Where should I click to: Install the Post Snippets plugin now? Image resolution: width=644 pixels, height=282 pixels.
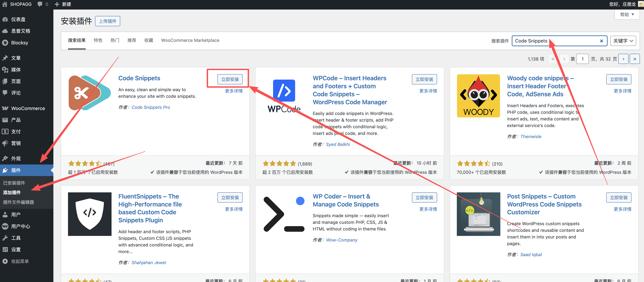(619, 197)
